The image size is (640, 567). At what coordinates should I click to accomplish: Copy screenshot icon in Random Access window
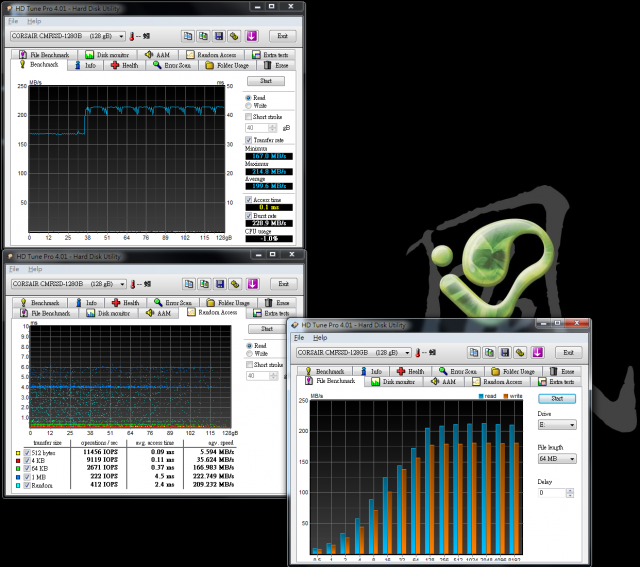(204, 284)
